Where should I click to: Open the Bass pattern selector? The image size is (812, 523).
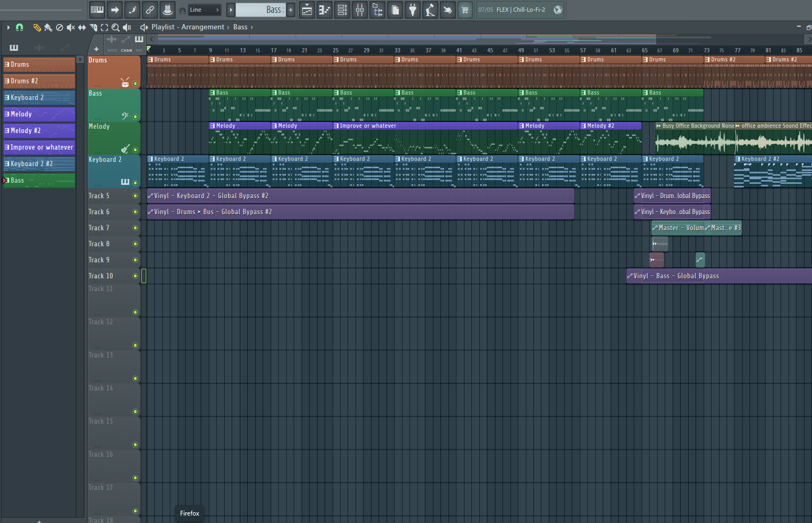coord(261,10)
